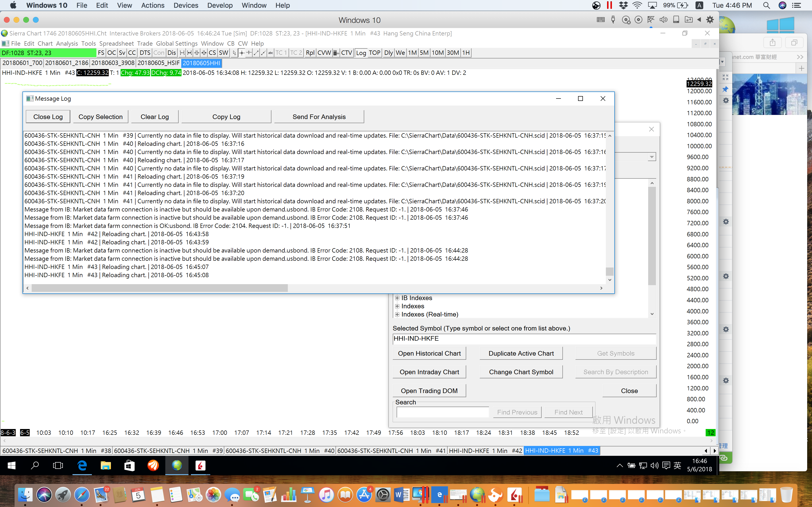Click the Message Log horizontal scrollbar
Image resolution: width=812 pixels, height=507 pixels.
pos(160,288)
